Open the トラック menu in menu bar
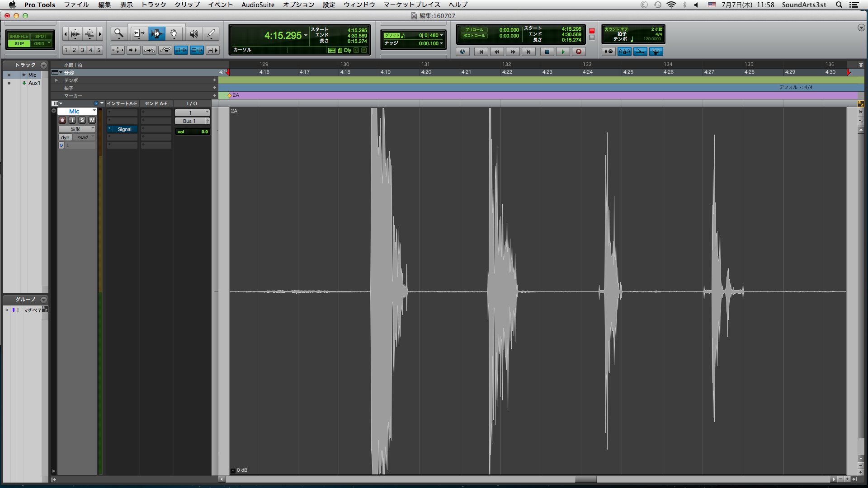 [x=154, y=5]
